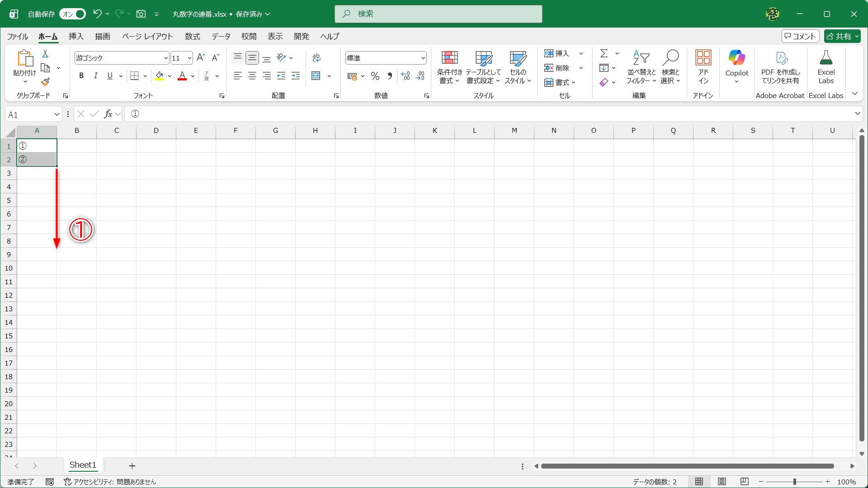Toggle italic formatting
The height and width of the screenshot is (488, 868).
95,76
